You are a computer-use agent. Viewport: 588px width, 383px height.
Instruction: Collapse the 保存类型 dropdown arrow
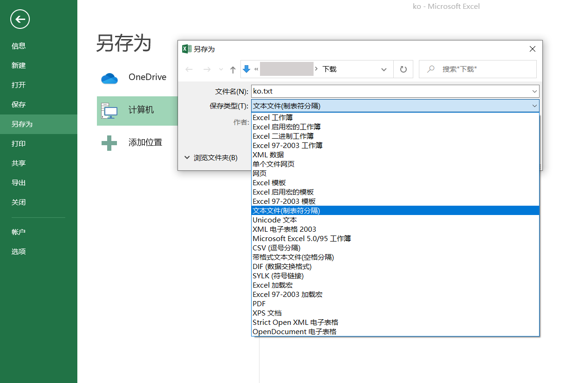534,106
